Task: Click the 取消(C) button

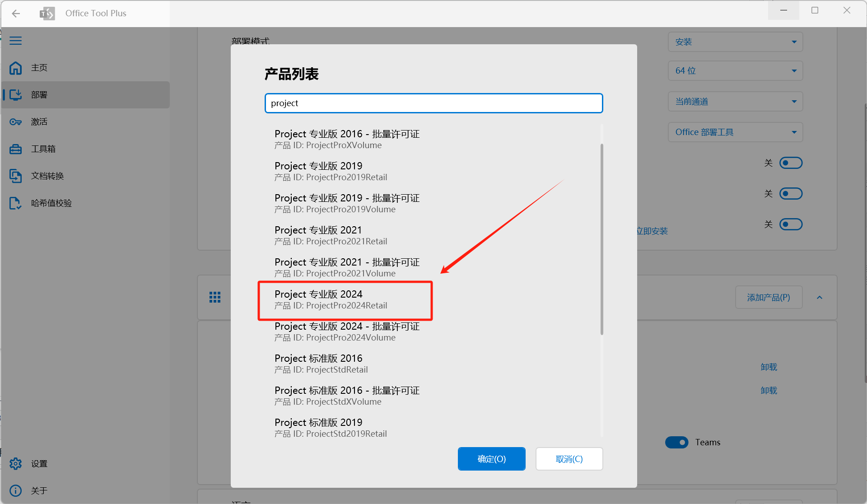Action: 569,459
